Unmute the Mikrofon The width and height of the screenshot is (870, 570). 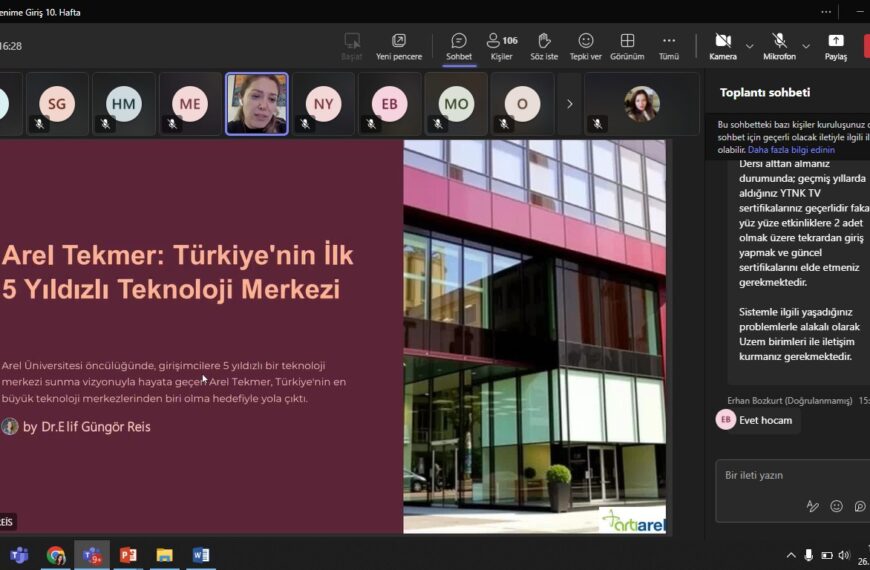coord(779,47)
